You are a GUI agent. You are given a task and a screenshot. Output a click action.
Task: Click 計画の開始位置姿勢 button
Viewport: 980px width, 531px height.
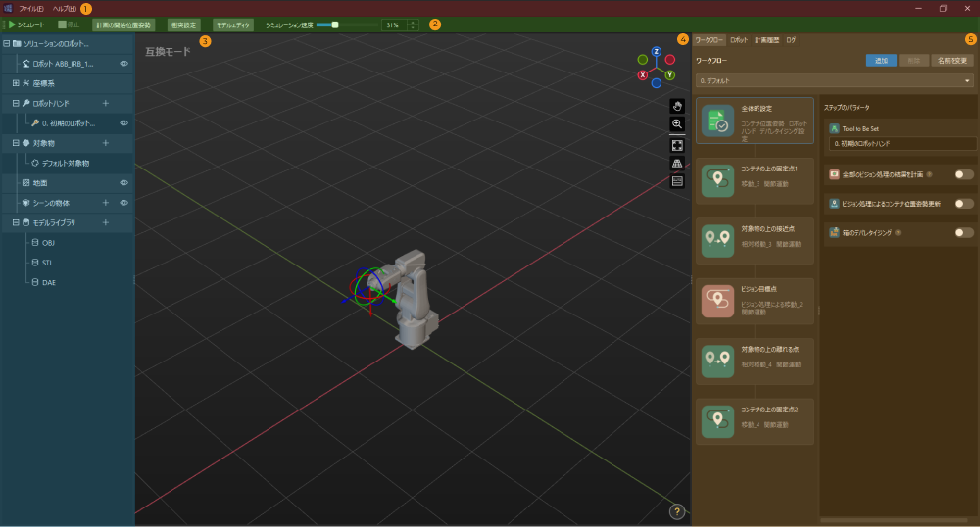pyautogui.click(x=123, y=25)
